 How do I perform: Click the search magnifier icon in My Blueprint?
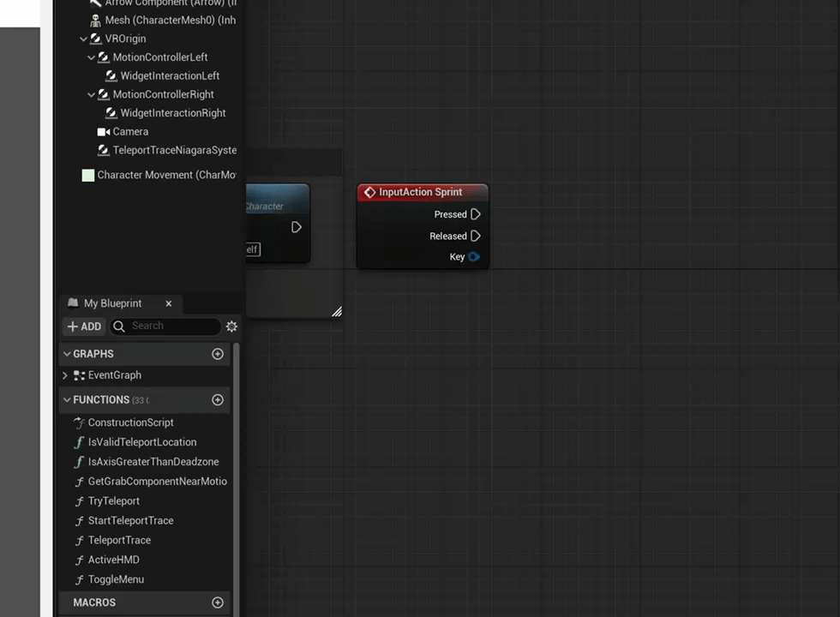[119, 326]
